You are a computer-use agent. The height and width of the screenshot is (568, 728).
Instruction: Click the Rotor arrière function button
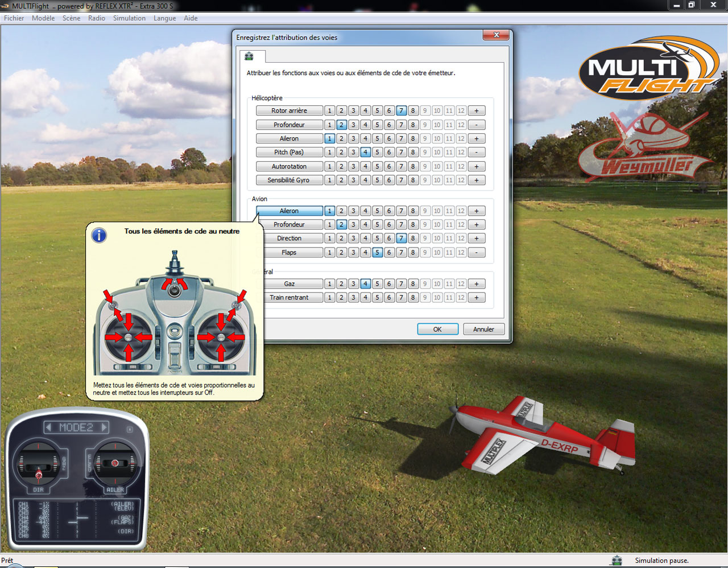click(x=289, y=110)
